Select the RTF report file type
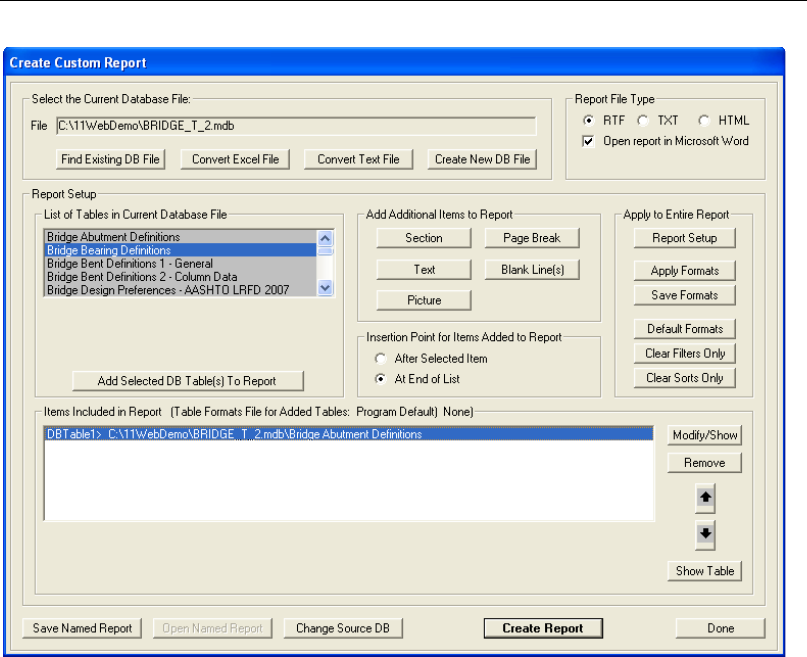Image resolution: width=807 pixels, height=657 pixels. point(588,120)
